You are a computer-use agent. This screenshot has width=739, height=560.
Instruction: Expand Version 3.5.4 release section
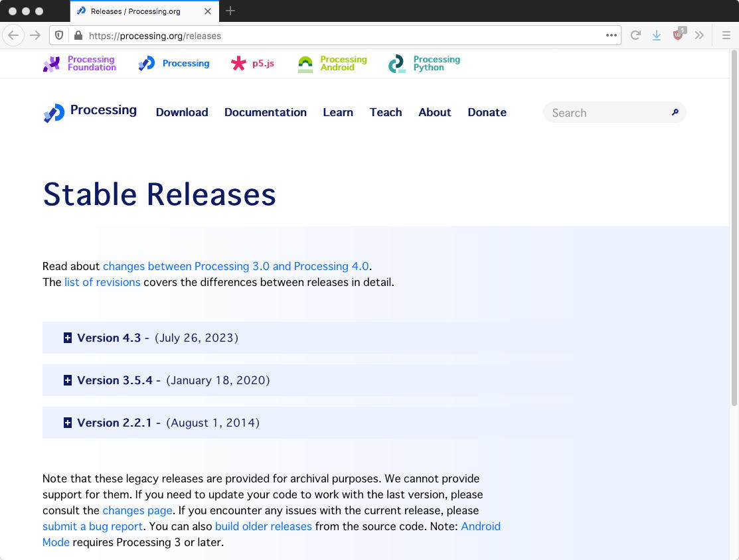coord(68,380)
